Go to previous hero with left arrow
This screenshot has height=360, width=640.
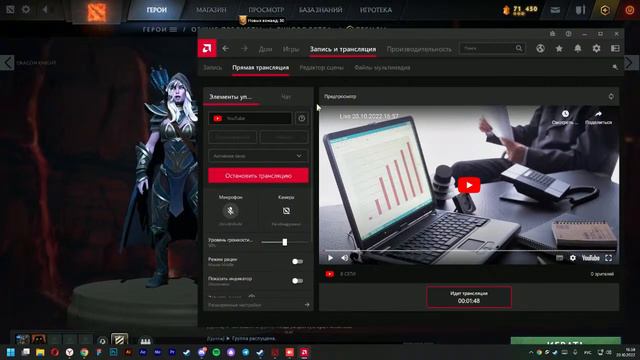7,63
